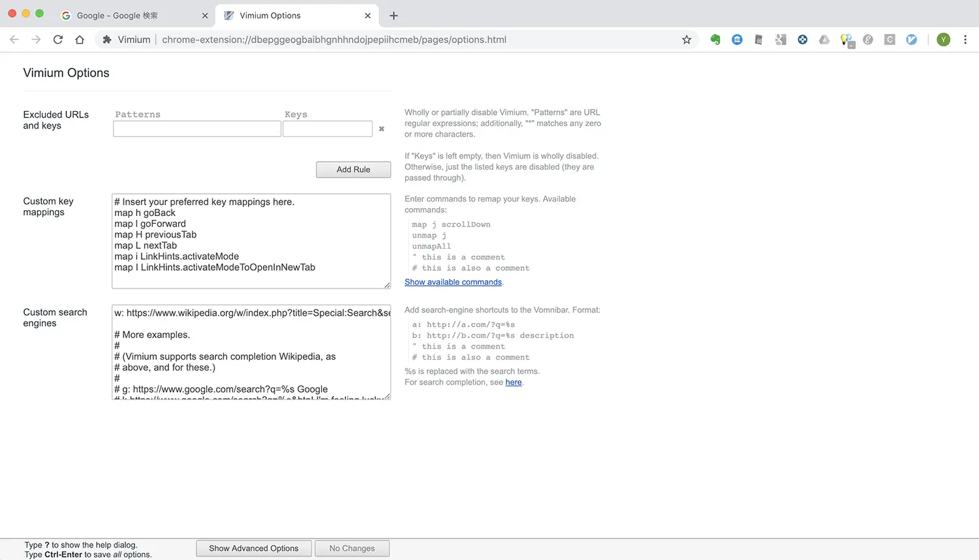
Task: Focus the Keys input field
Action: [328, 129]
